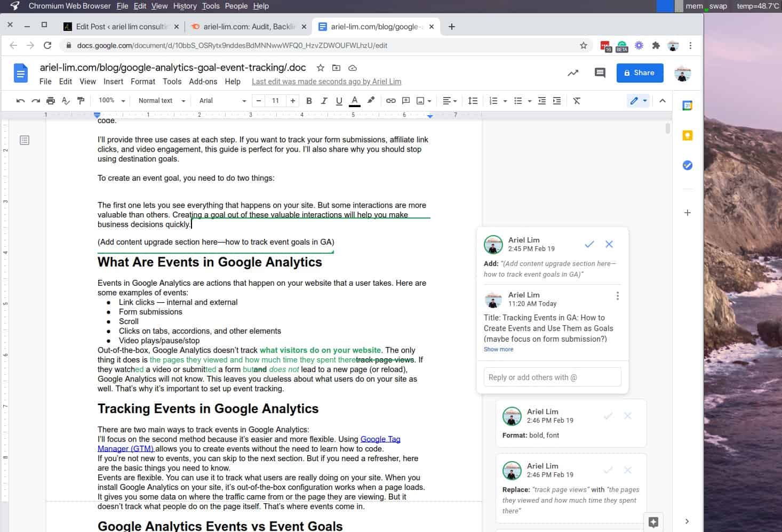Show the document outline icon
This screenshot has width=782, height=532.
tap(25, 140)
